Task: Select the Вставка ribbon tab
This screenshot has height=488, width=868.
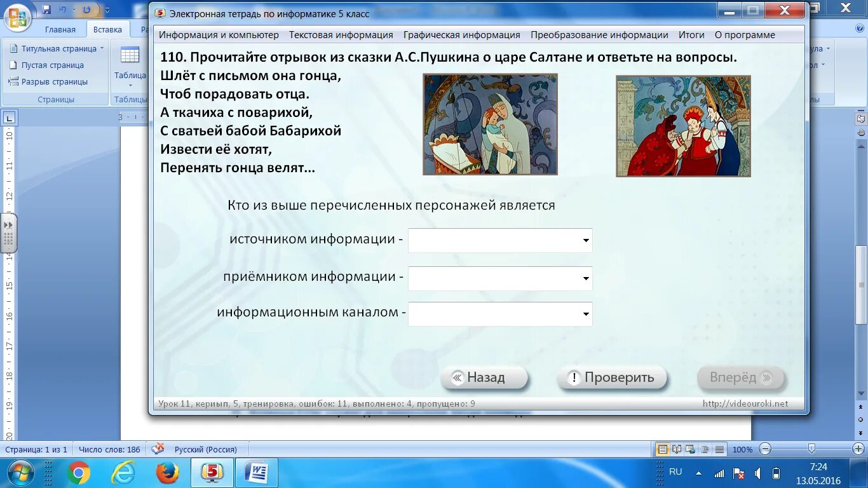Action: pyautogui.click(x=107, y=29)
